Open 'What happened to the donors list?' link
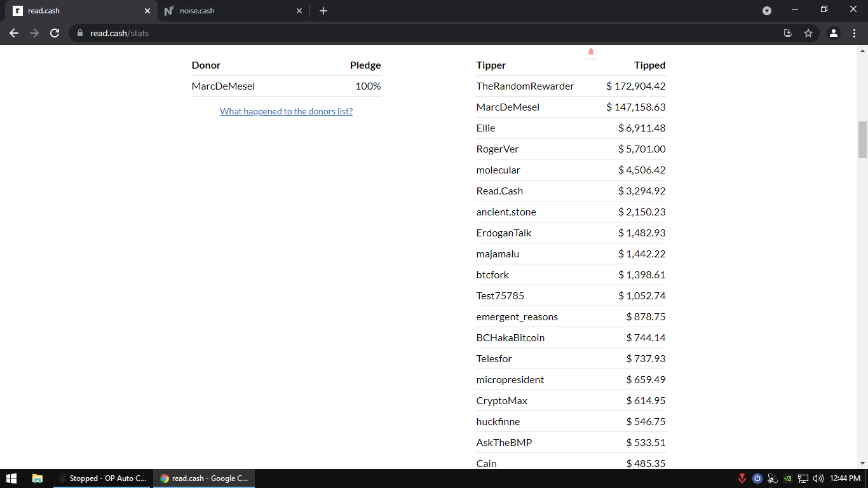The width and height of the screenshot is (868, 488). click(x=286, y=111)
